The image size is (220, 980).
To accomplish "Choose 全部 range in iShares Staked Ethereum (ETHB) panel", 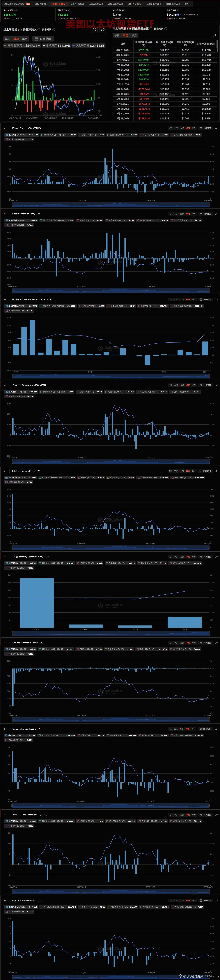I will click(x=182, y=299).
